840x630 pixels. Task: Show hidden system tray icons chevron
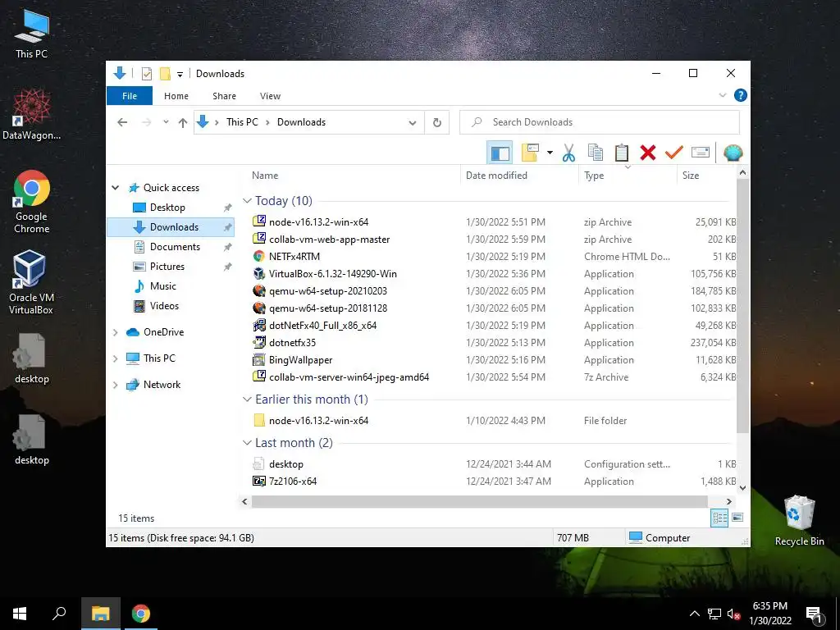(x=694, y=614)
